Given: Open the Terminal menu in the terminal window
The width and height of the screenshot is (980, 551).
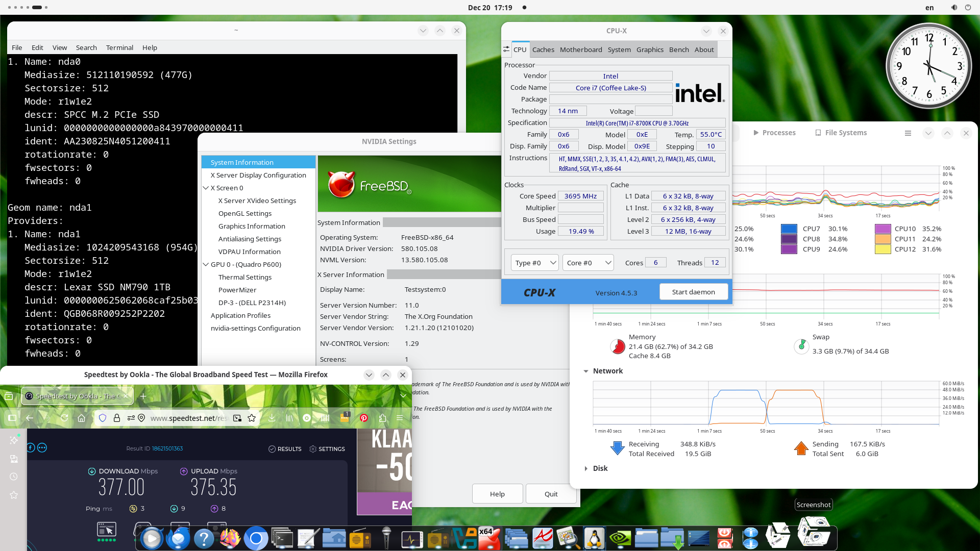Looking at the screenshot, I should pyautogui.click(x=119, y=47).
